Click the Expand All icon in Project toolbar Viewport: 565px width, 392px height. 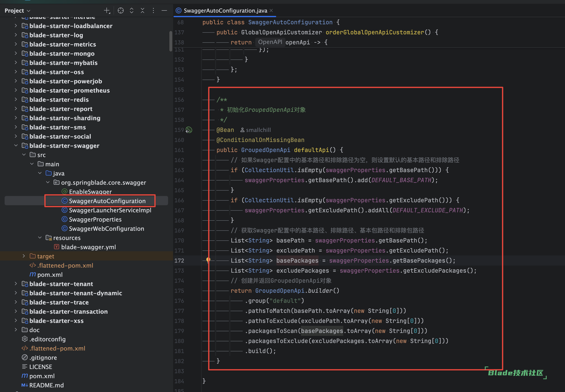(132, 10)
